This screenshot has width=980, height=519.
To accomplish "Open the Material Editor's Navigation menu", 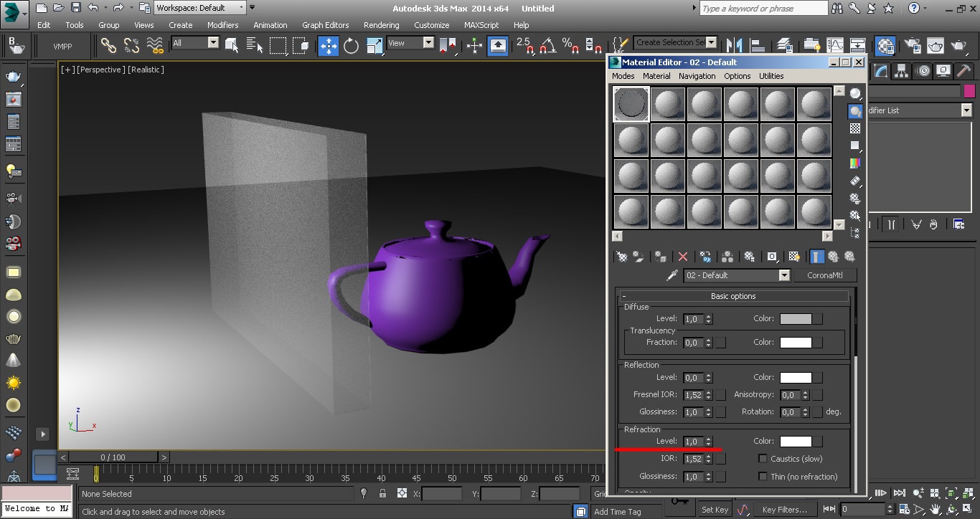I will click(x=697, y=76).
